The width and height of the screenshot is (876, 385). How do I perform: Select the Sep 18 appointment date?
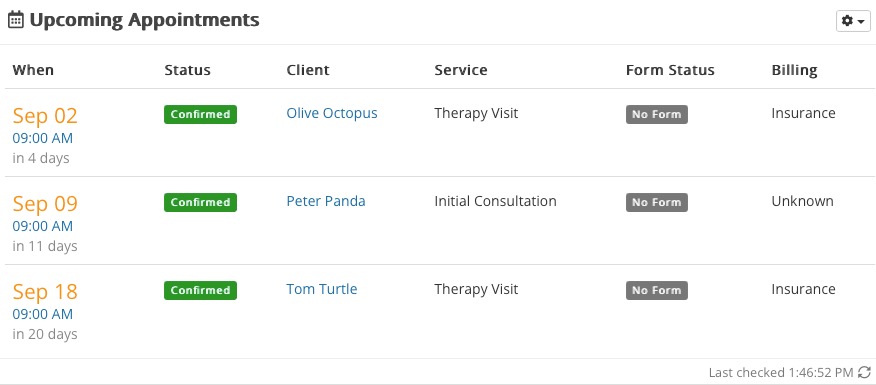click(45, 292)
